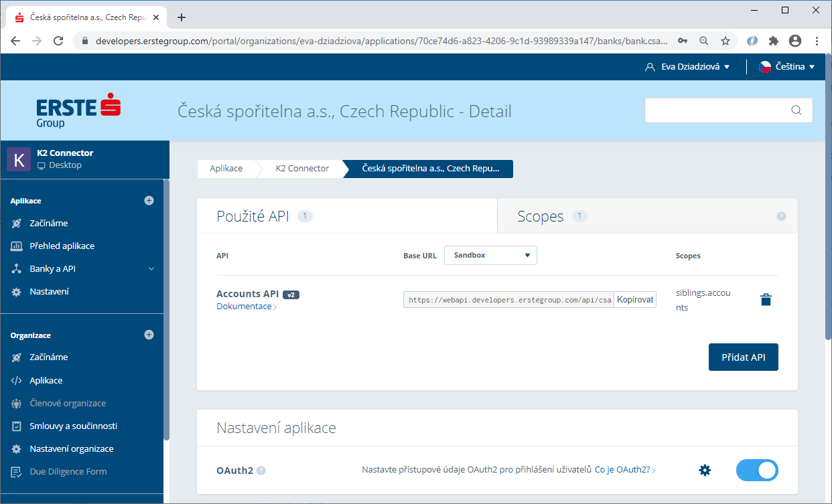This screenshot has width=832, height=504.
Task: Bookmark this page with the star icon
Action: coord(725,41)
